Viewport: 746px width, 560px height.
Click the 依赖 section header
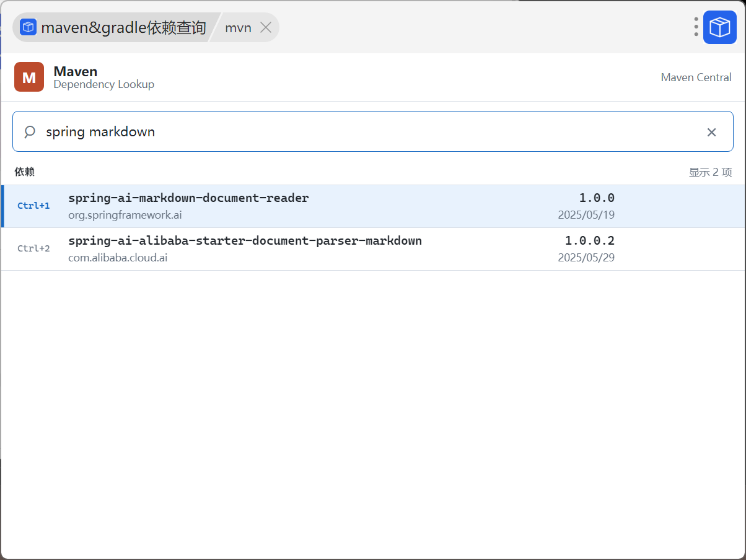[25, 172]
